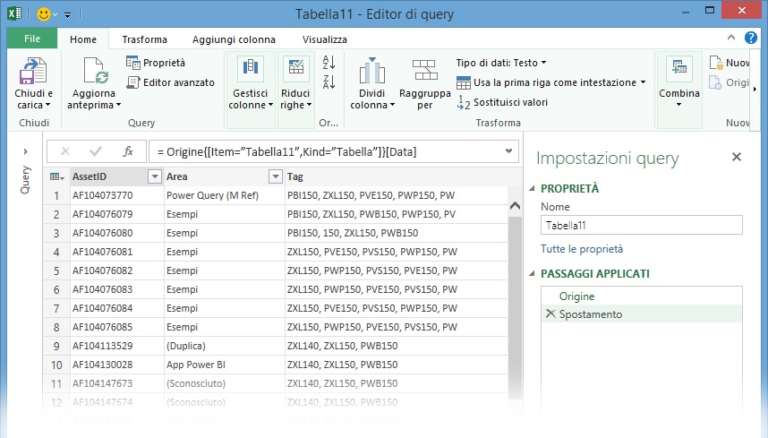Click the fx formula icon
The width and height of the screenshot is (768, 438).
pyautogui.click(x=128, y=152)
